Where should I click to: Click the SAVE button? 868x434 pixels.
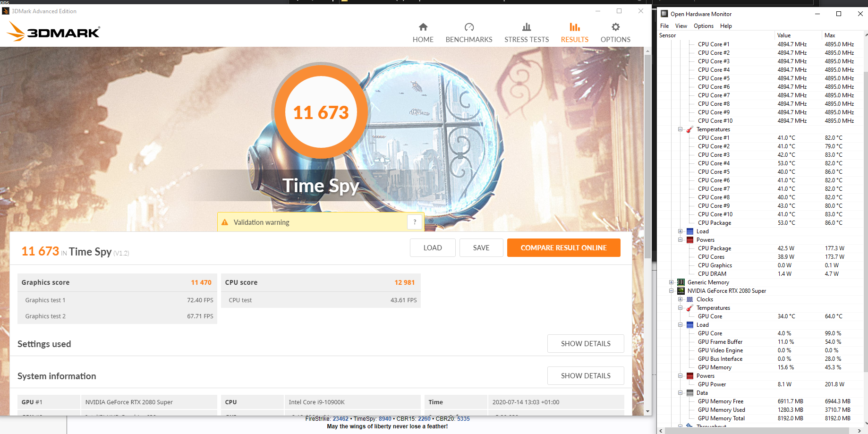pos(481,247)
